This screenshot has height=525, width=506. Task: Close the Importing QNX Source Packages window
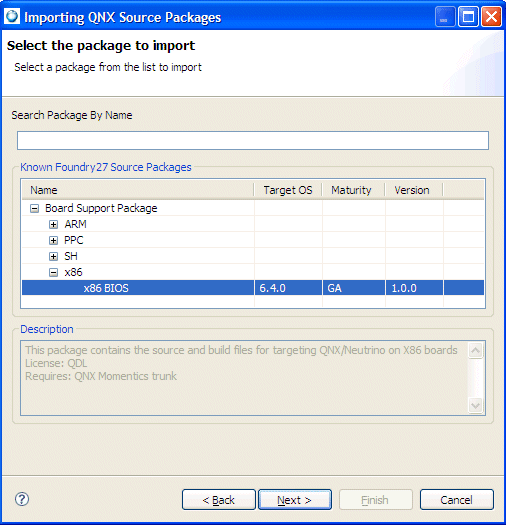[491, 16]
